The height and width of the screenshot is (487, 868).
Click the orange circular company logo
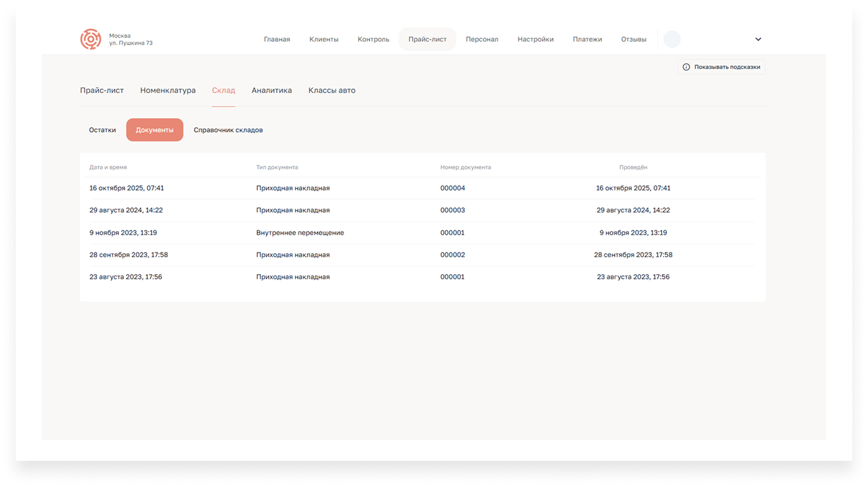tap(90, 39)
